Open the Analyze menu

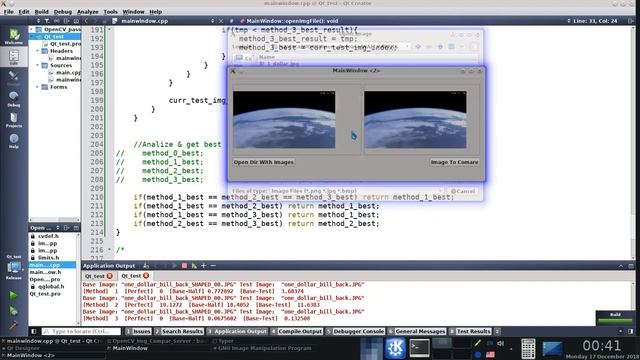point(87,12)
